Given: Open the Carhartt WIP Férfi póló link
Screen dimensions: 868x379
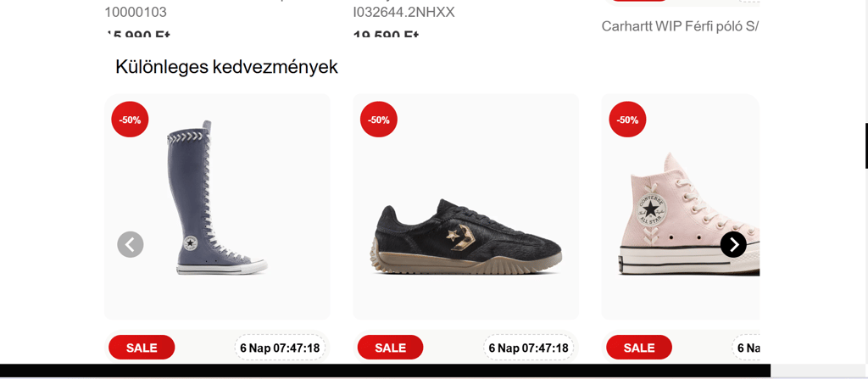Looking at the screenshot, I should tap(680, 25).
